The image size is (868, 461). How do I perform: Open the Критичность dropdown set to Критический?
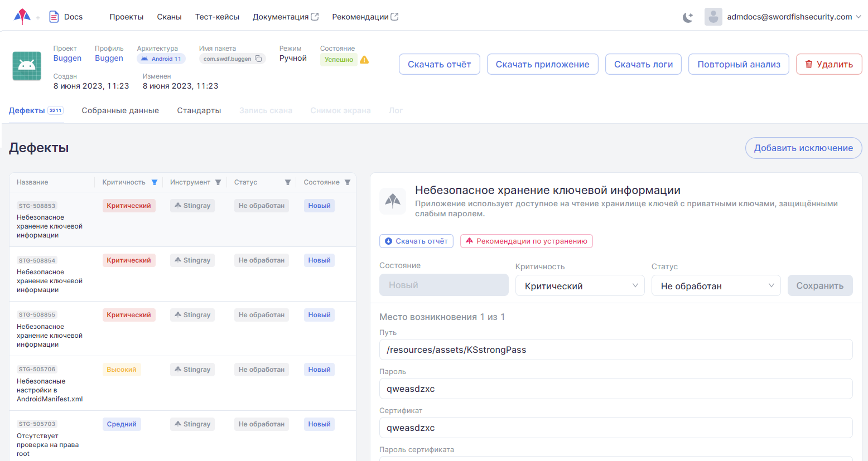580,285
